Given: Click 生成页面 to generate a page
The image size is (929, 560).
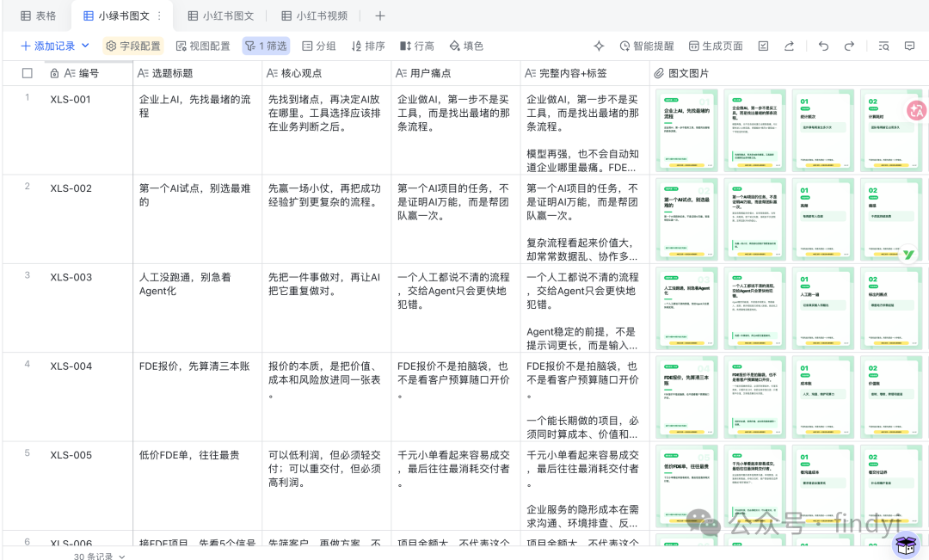Looking at the screenshot, I should (x=716, y=46).
